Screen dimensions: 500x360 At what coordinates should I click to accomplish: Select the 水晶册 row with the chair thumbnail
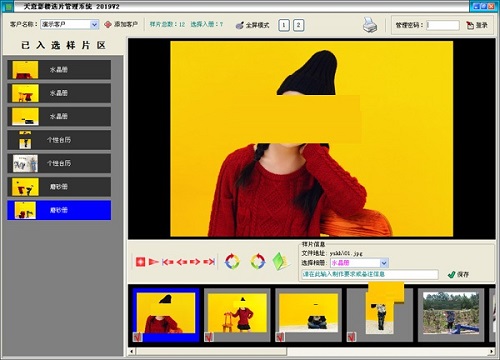[59, 93]
